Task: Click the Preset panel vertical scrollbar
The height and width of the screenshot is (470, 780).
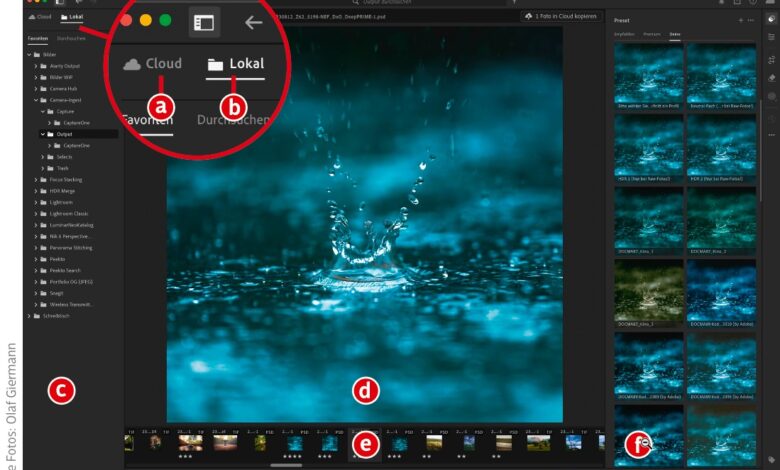Action: point(760,149)
